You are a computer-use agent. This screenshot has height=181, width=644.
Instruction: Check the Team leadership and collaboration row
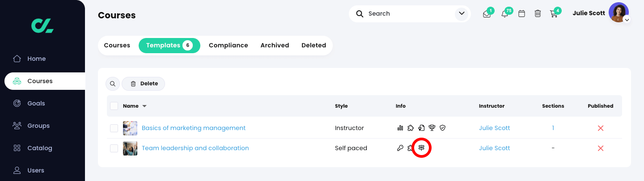[x=114, y=148]
